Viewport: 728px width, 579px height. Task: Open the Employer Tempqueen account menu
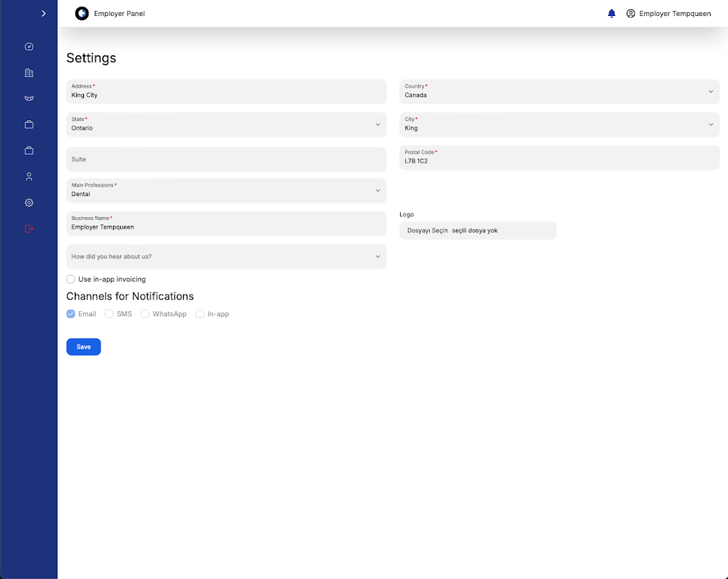[x=669, y=14]
